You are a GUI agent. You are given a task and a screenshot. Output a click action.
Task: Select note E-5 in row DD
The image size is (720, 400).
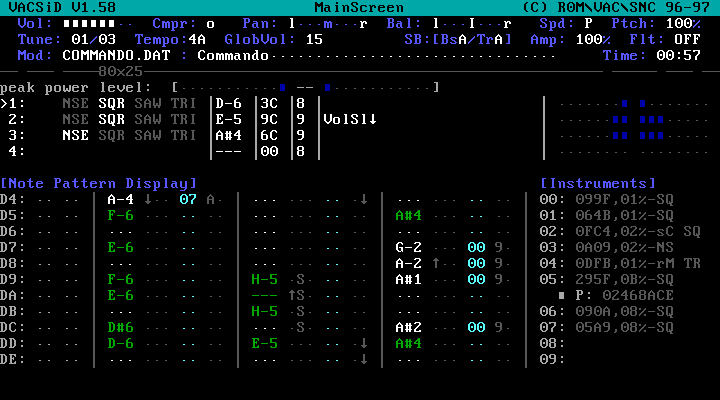point(264,344)
